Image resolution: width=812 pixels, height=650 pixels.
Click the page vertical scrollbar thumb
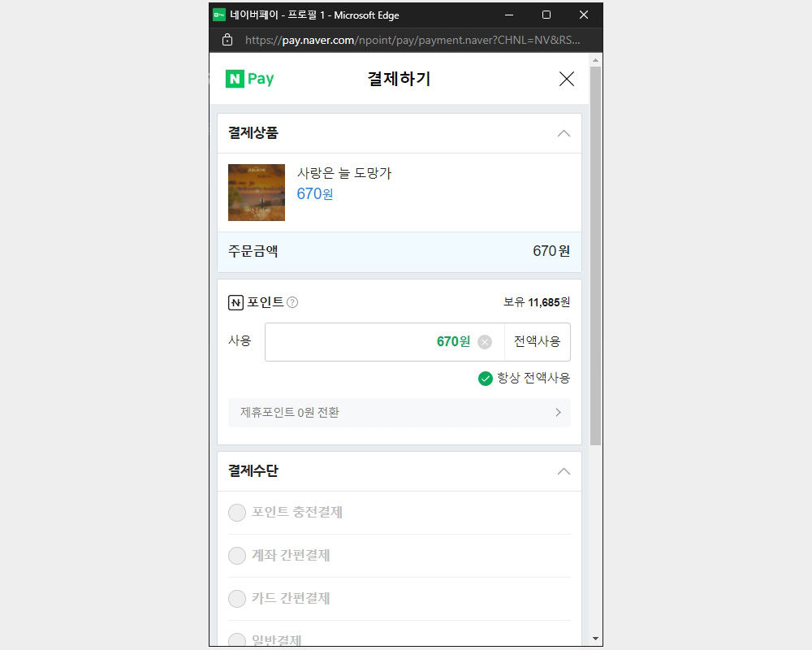595,256
